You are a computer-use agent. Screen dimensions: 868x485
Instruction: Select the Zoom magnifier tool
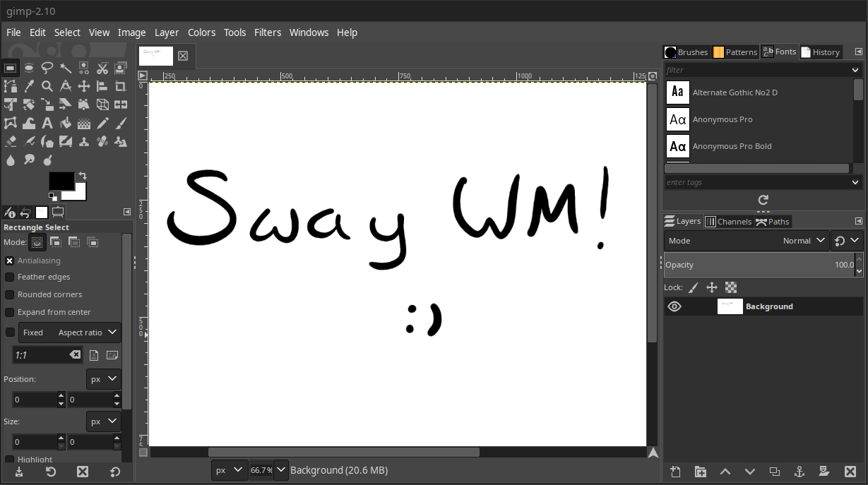click(x=47, y=86)
